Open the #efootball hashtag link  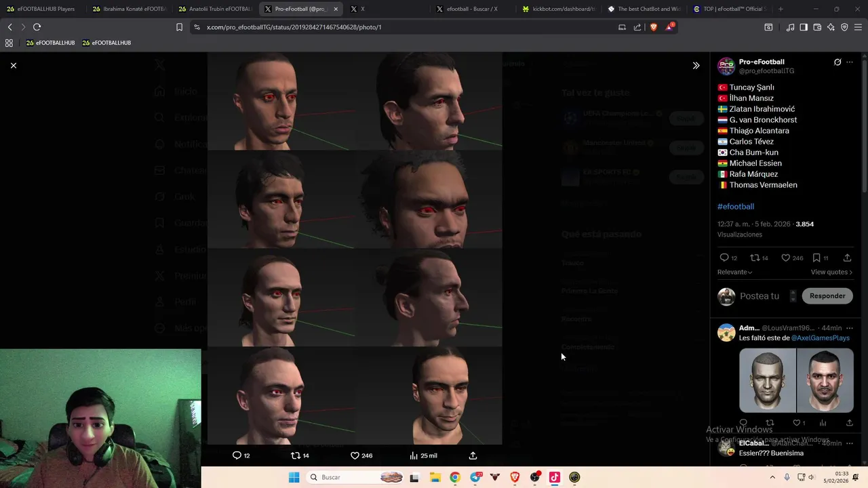(736, 206)
